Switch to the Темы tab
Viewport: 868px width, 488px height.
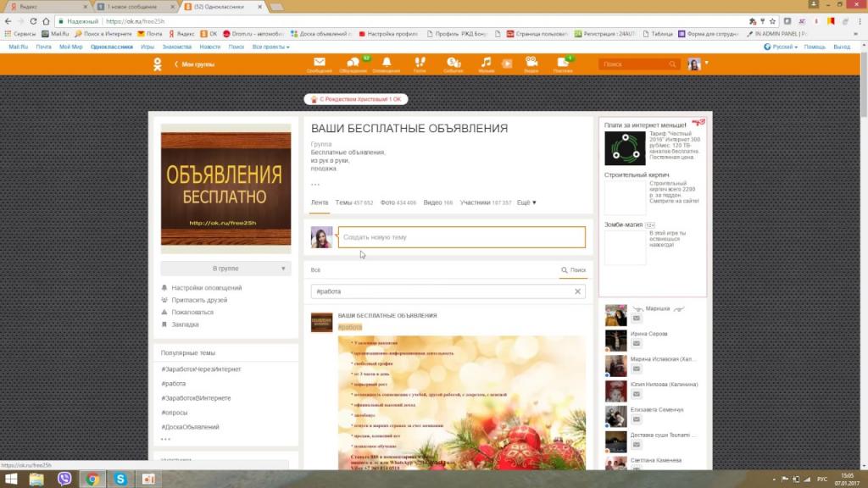tap(345, 202)
